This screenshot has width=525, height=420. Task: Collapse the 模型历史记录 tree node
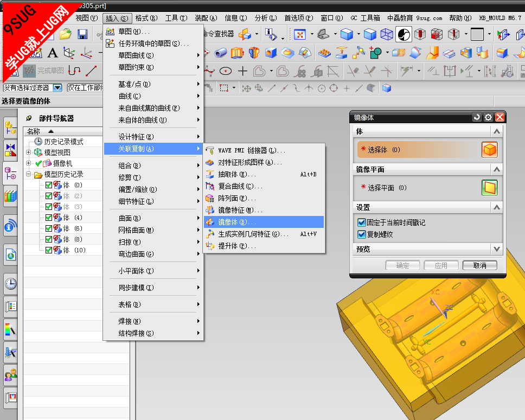28,174
